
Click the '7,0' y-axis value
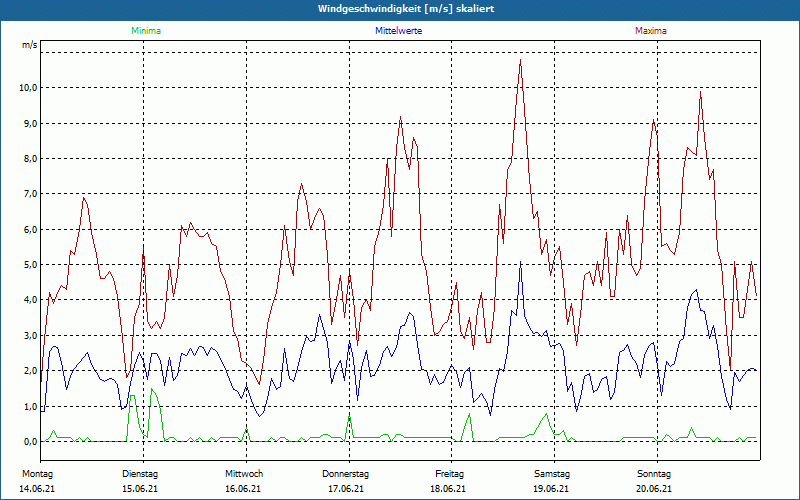tap(31, 194)
